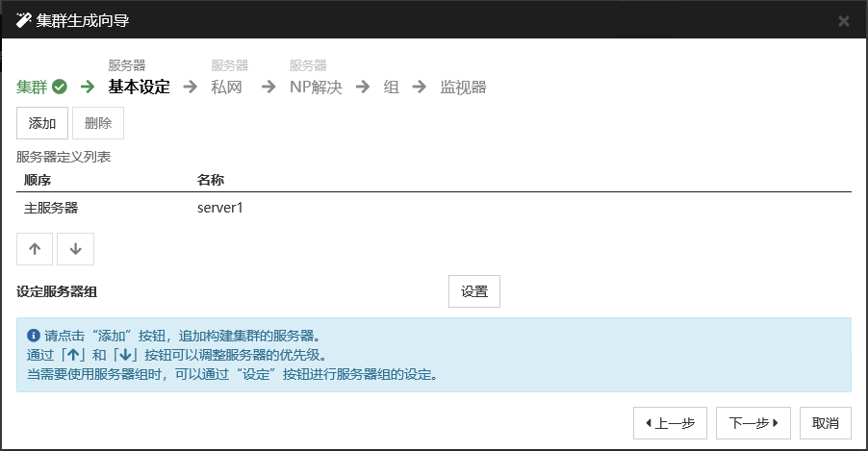Jump to the 私网 wizard step

[x=226, y=88]
